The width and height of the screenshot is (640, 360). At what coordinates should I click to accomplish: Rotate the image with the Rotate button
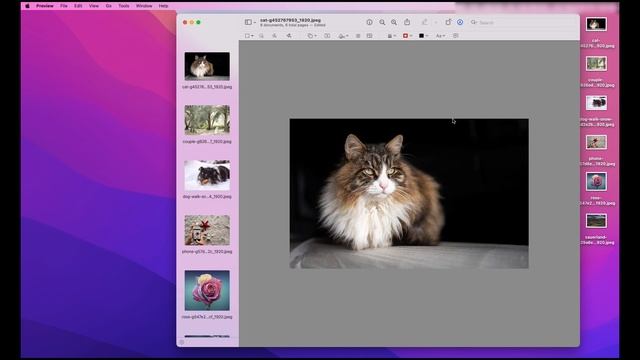[x=448, y=22]
